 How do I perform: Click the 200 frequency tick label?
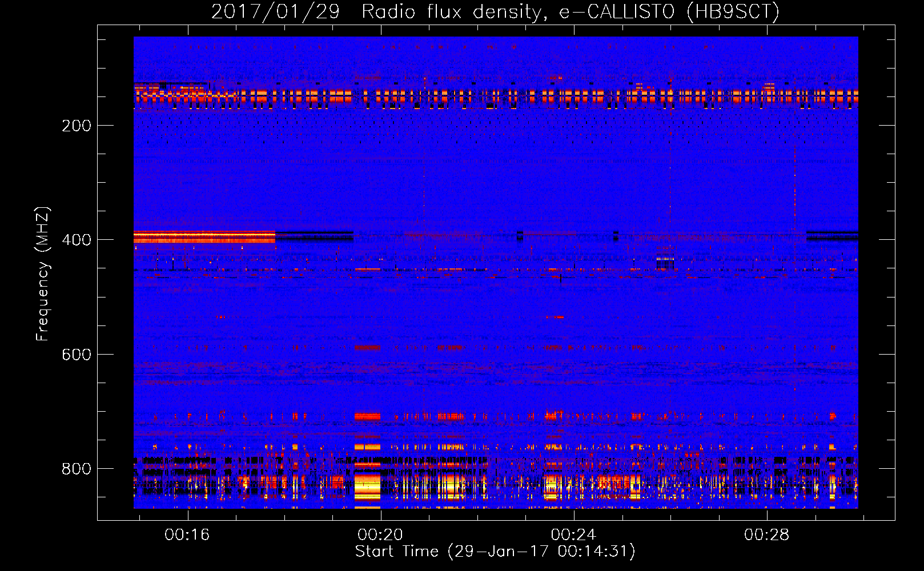coord(77,126)
